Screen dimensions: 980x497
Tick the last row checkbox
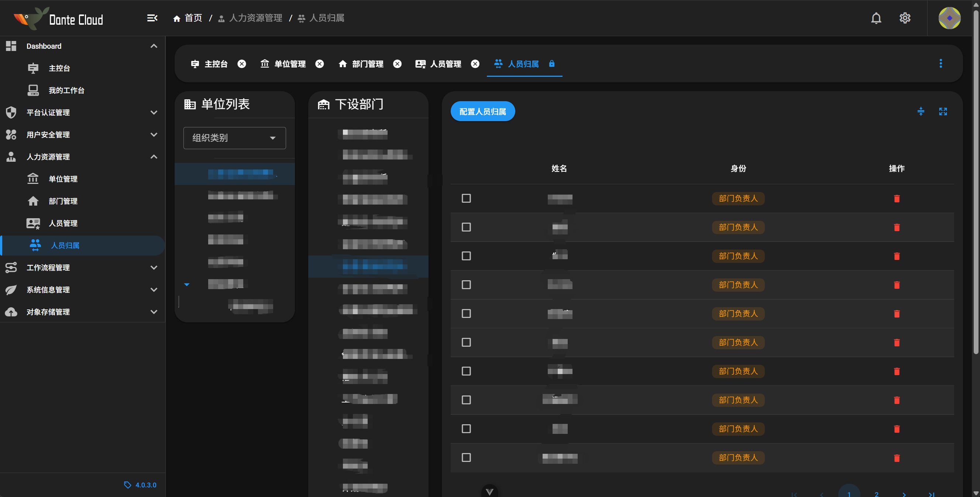(x=466, y=457)
